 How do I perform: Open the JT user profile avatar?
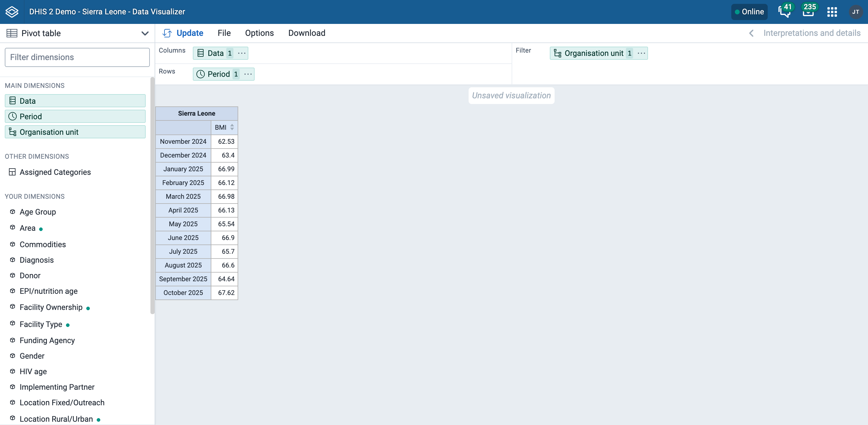[x=855, y=12]
